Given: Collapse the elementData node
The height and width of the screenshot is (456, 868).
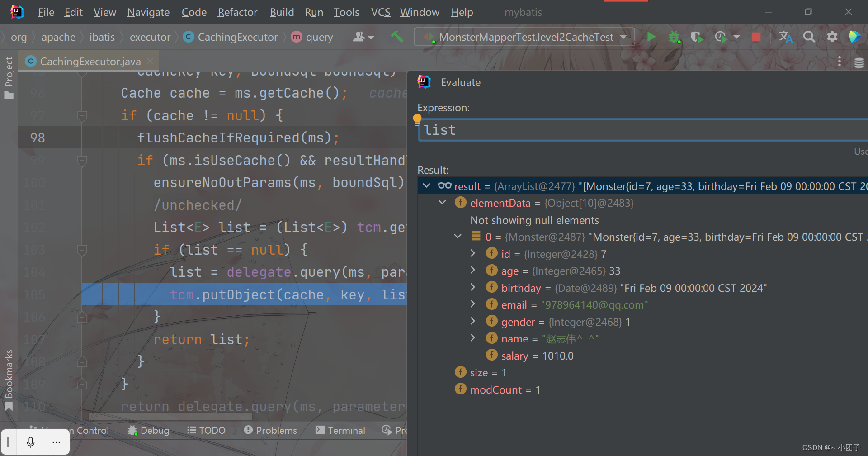Looking at the screenshot, I should click(443, 203).
